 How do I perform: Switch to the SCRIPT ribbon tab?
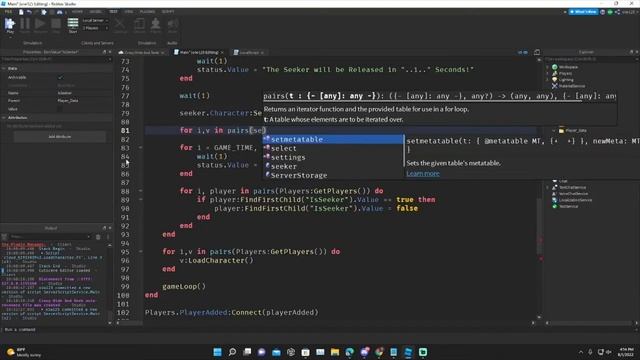point(168,12)
